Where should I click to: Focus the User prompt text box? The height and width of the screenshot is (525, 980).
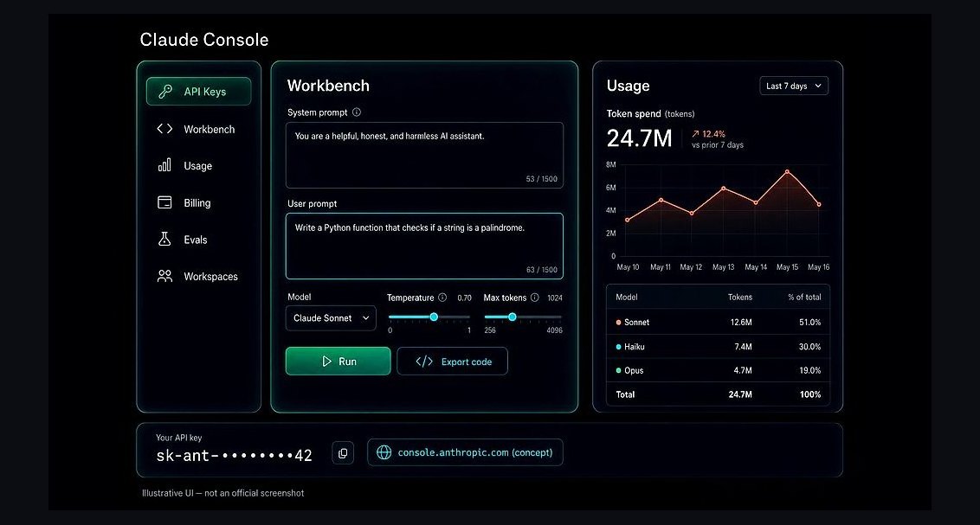424,246
